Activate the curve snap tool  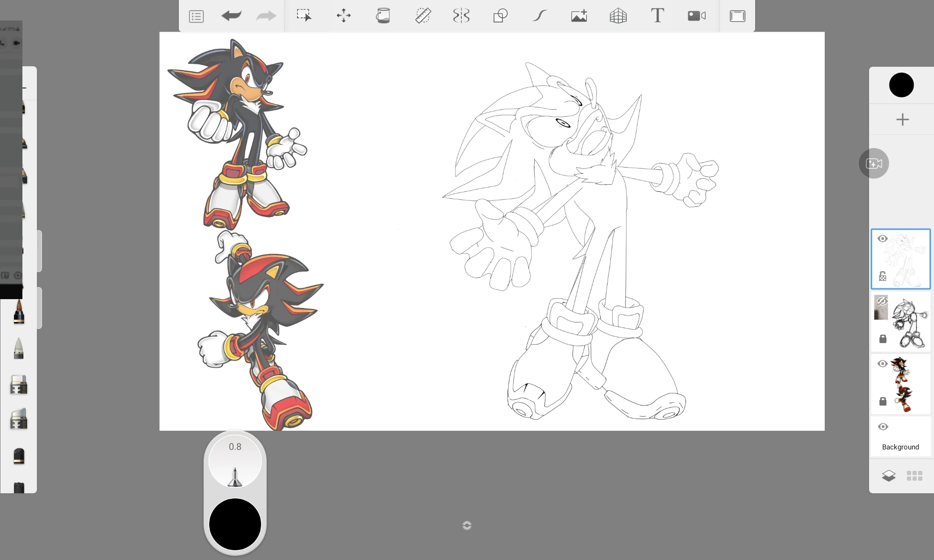[539, 15]
